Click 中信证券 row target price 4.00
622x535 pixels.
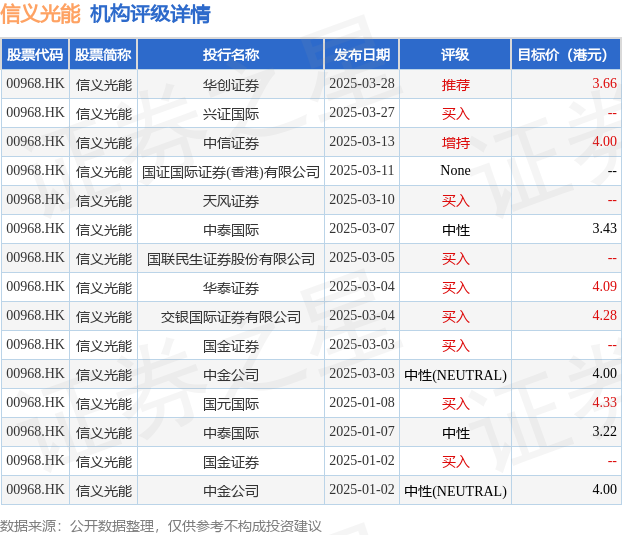tap(604, 142)
